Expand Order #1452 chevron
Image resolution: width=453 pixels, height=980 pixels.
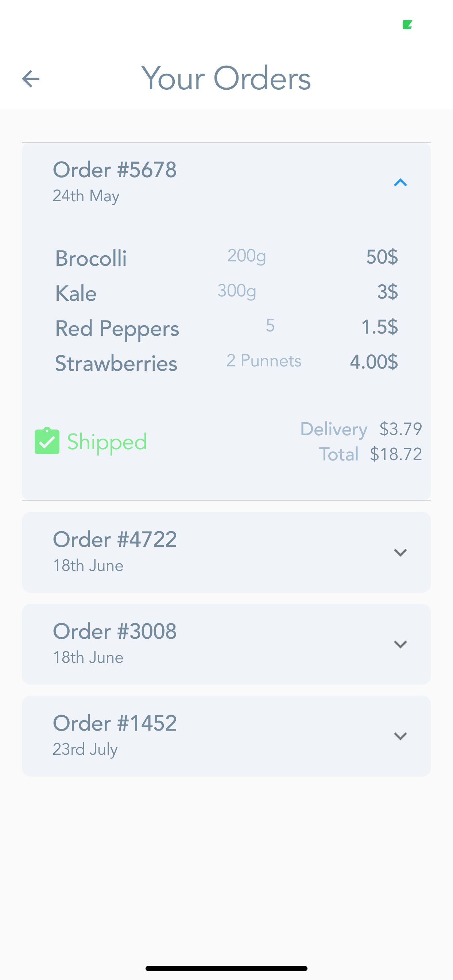400,736
